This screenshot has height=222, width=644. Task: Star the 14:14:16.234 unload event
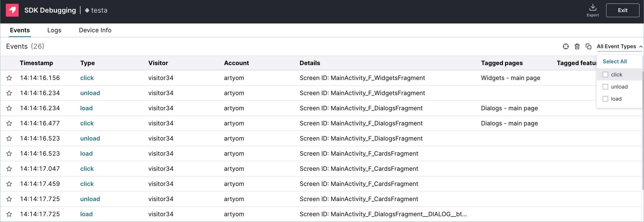(x=9, y=93)
